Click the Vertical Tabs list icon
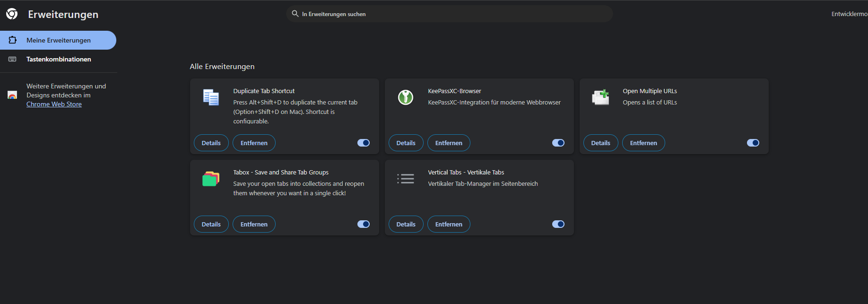Image resolution: width=868 pixels, height=304 pixels. (x=406, y=179)
